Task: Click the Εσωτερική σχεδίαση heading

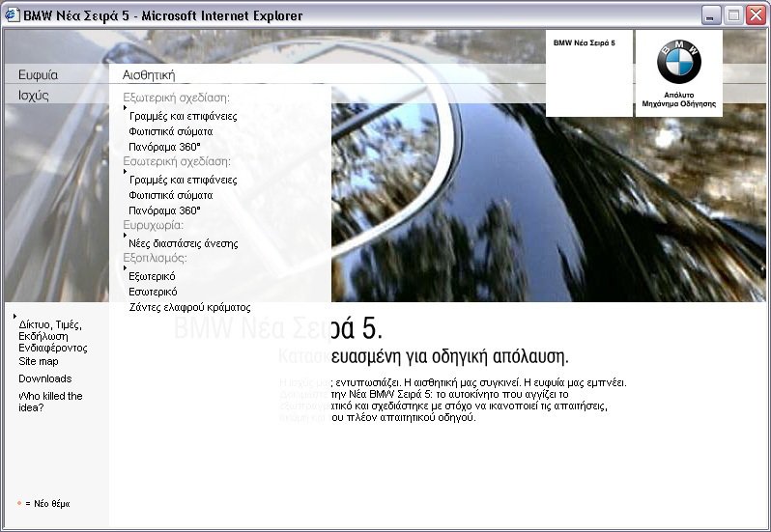Action: (x=177, y=161)
